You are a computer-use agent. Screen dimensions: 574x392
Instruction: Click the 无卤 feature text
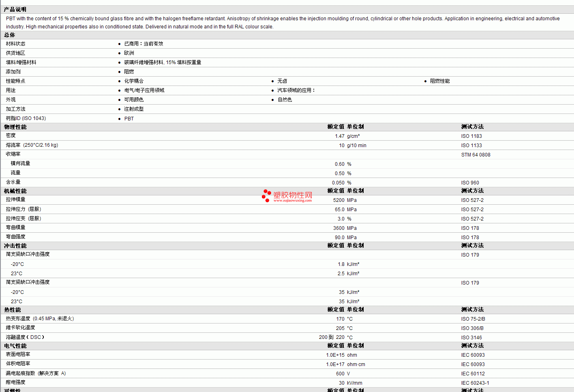(x=282, y=81)
